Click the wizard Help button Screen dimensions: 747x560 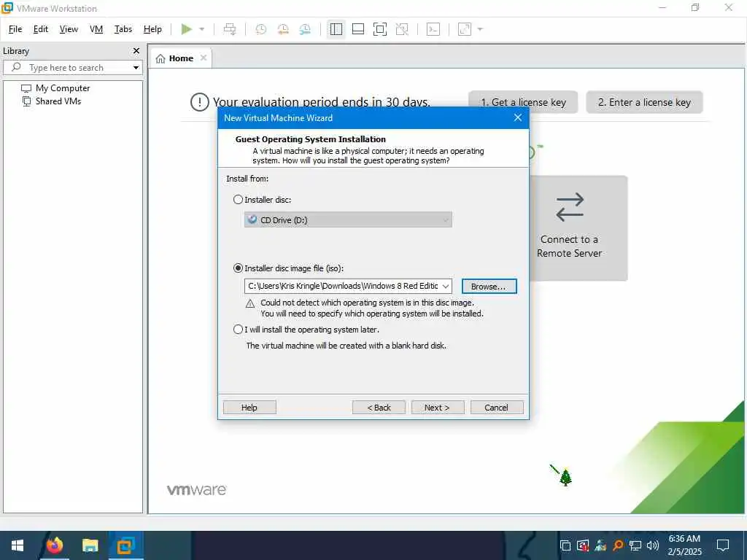click(x=249, y=408)
